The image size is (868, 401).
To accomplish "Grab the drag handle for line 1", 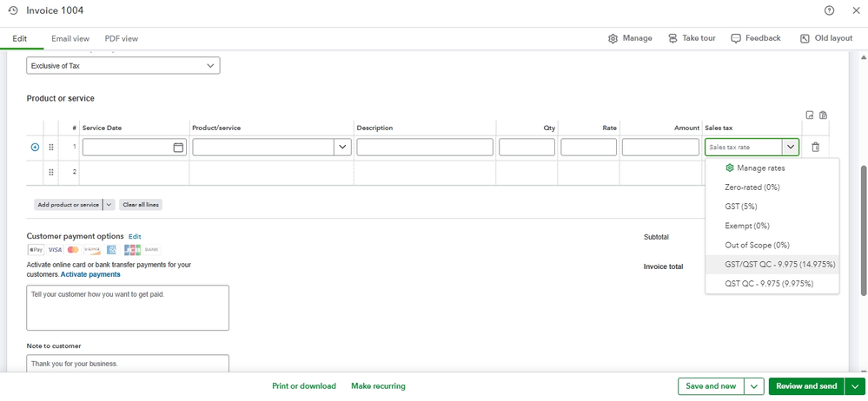I will coord(51,148).
